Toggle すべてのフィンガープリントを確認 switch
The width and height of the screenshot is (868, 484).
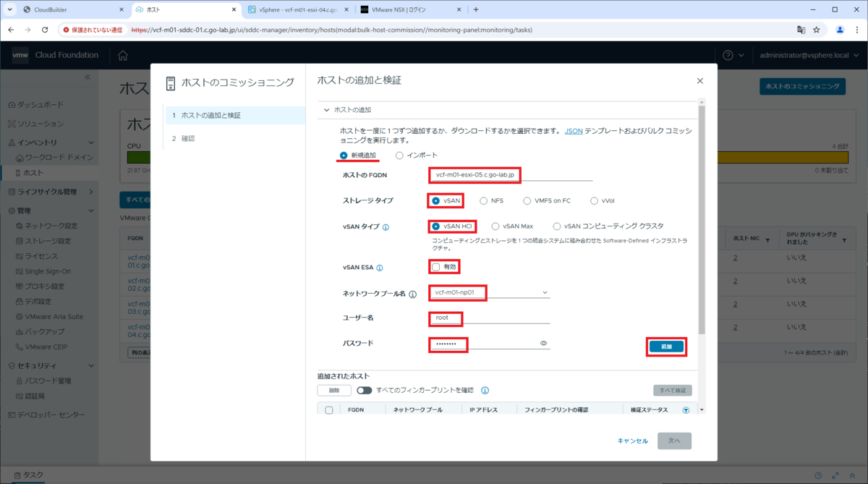pyautogui.click(x=364, y=390)
